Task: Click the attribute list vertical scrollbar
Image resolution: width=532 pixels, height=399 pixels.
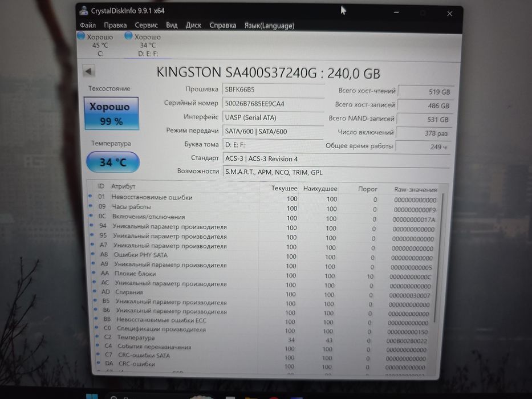Action: 438,258
